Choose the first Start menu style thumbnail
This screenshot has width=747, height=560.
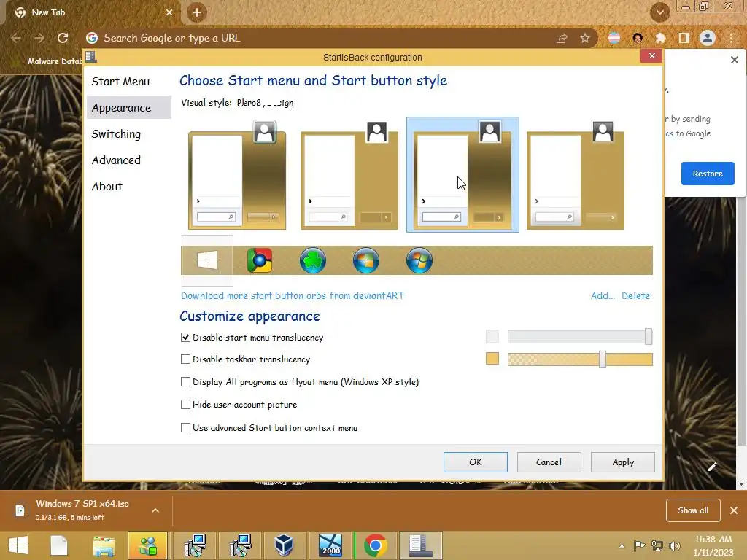[x=237, y=175]
